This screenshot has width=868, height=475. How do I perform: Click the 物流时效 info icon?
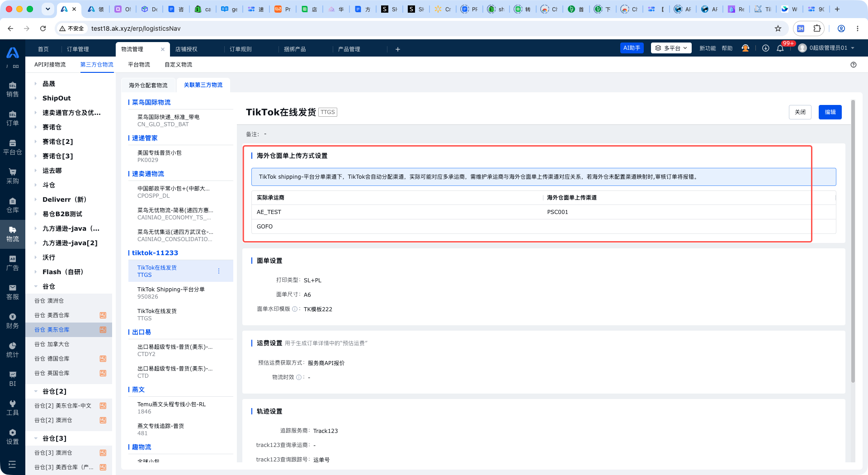(x=299, y=377)
